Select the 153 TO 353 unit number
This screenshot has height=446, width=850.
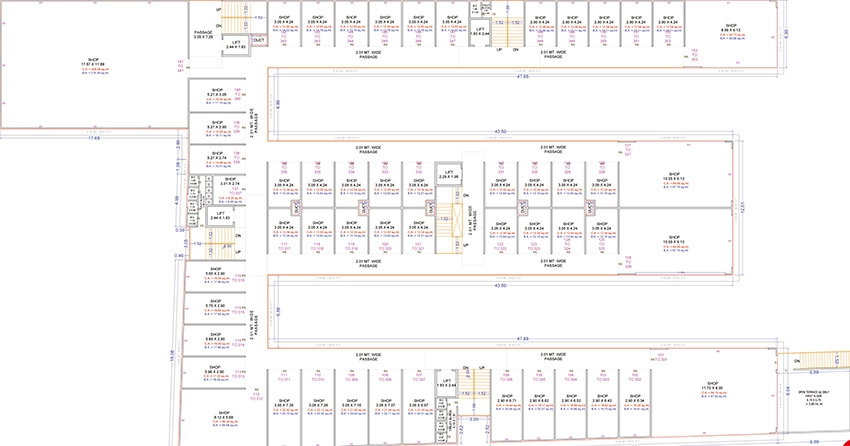(x=695, y=54)
